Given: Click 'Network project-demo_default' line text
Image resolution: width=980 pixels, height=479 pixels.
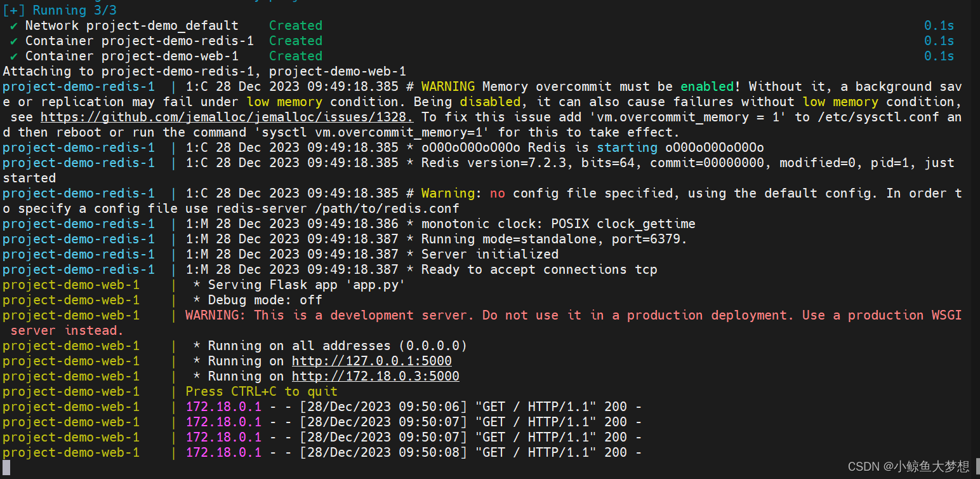Looking at the screenshot, I should pos(132,25).
